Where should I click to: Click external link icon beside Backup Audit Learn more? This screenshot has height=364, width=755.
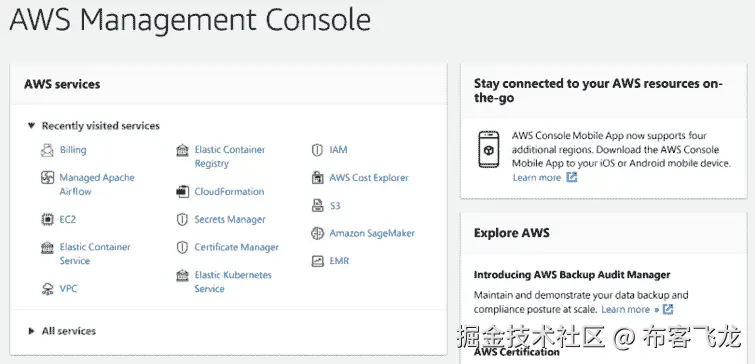[x=668, y=309]
